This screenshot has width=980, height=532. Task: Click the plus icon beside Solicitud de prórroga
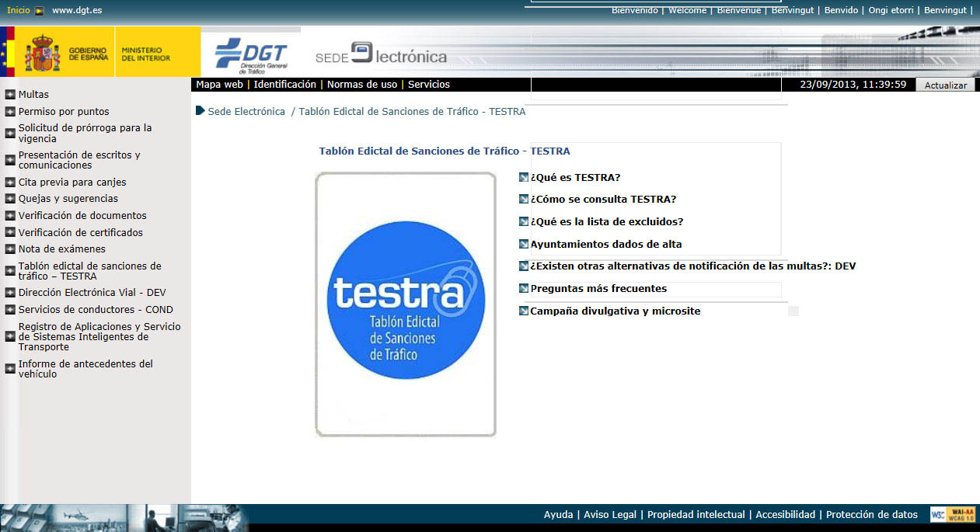[10, 133]
